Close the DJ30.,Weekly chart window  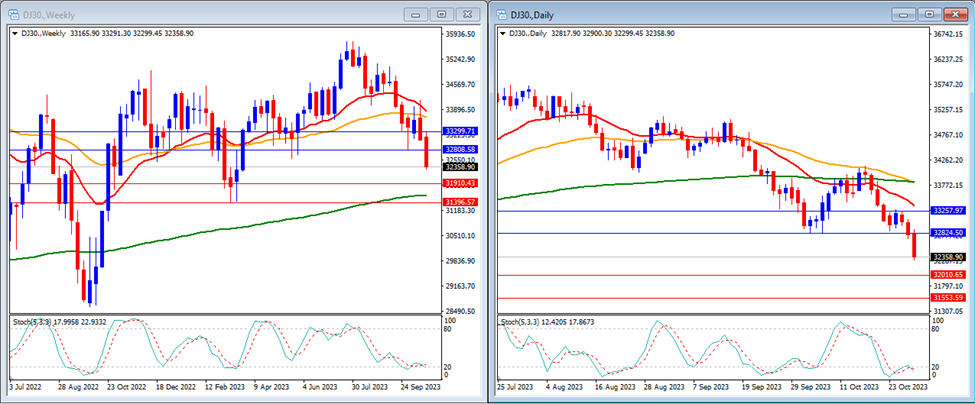(468, 14)
